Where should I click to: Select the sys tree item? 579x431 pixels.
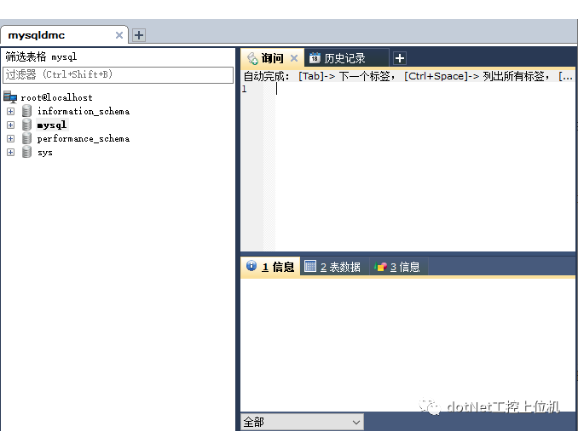click(x=45, y=152)
